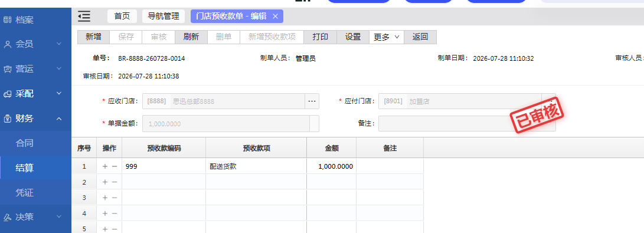Click the 档案 archive icon in sidebar
The height and width of the screenshot is (233, 644).
(x=8, y=19)
